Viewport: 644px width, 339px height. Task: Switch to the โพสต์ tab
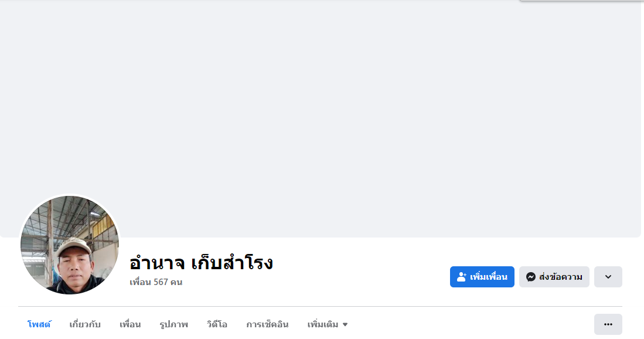39,324
